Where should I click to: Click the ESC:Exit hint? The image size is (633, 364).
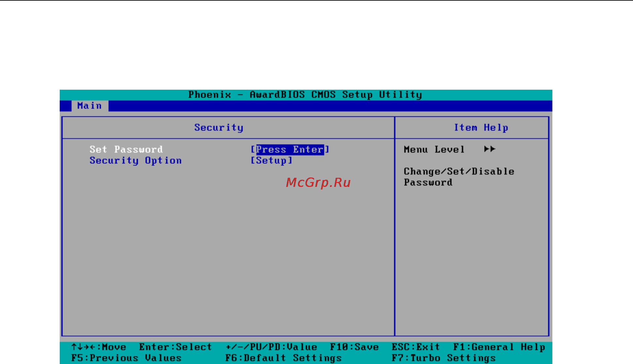pos(416,347)
